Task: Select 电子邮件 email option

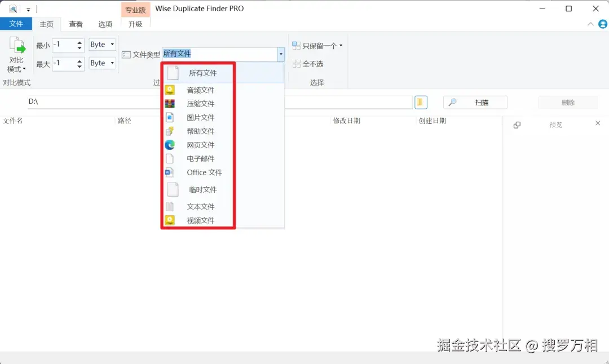Action: point(224,159)
